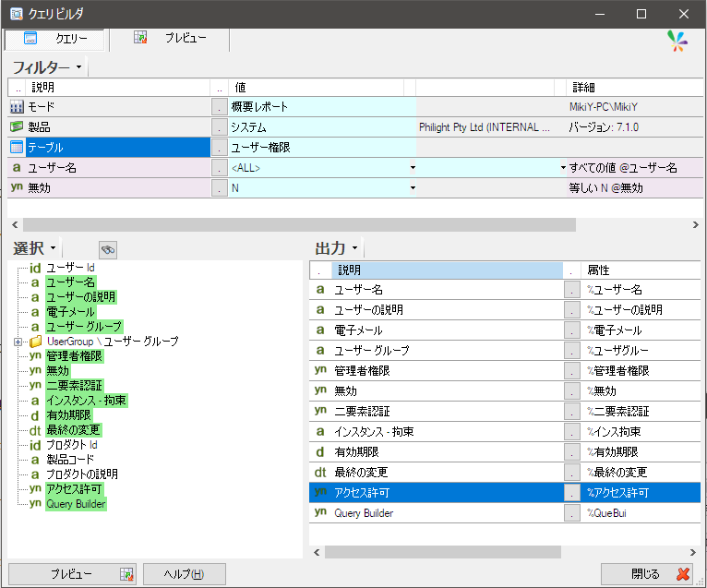Click the 閉じる button
This screenshot has width=707, height=588.
click(647, 574)
